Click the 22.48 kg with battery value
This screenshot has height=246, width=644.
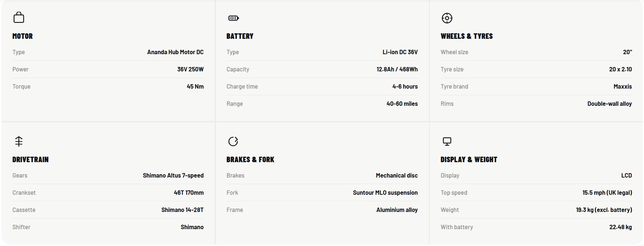(621, 227)
